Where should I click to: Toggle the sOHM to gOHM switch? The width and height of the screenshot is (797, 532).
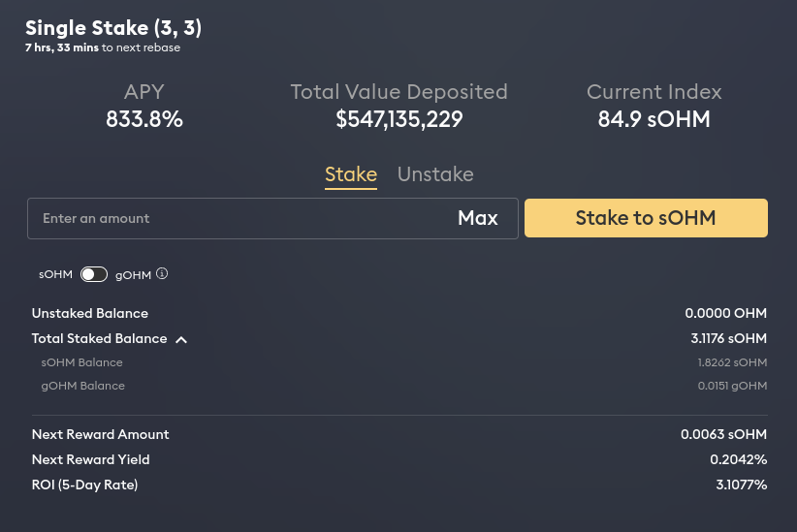pyautogui.click(x=94, y=274)
